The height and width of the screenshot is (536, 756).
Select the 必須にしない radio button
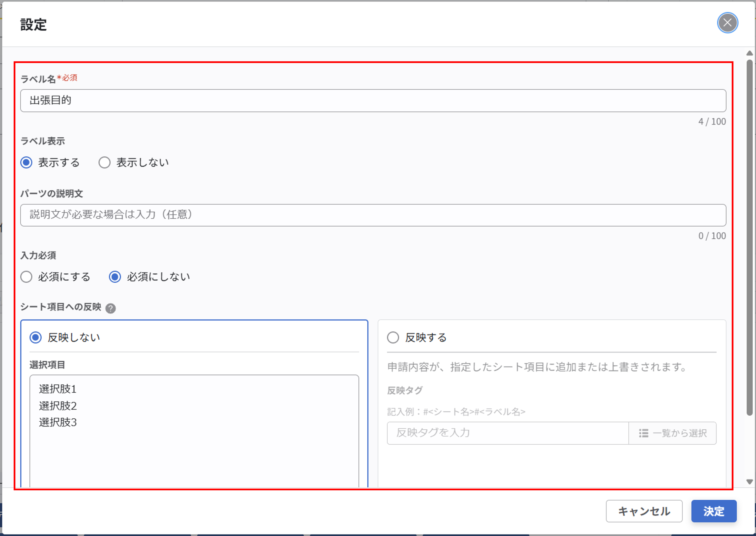pos(115,277)
